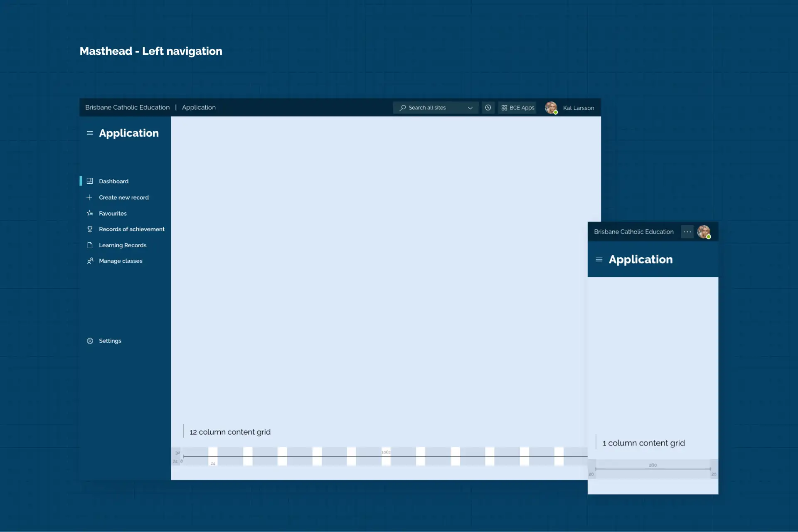
Task: Click the Manage classes people icon
Action: [x=90, y=261]
